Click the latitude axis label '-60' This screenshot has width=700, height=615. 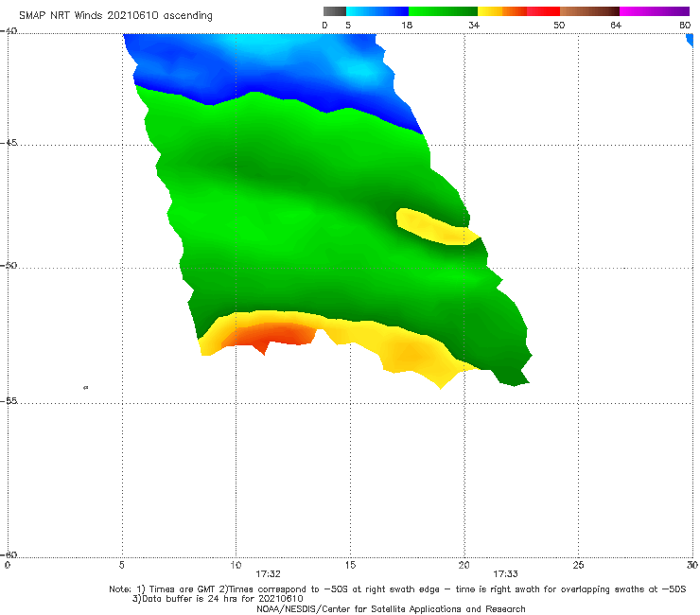(9, 554)
